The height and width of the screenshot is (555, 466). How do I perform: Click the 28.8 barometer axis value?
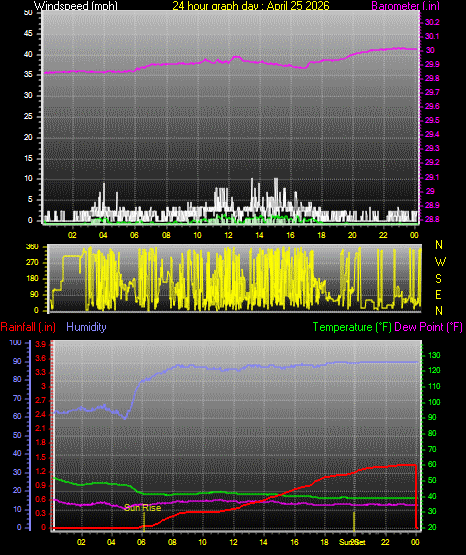[432, 219]
